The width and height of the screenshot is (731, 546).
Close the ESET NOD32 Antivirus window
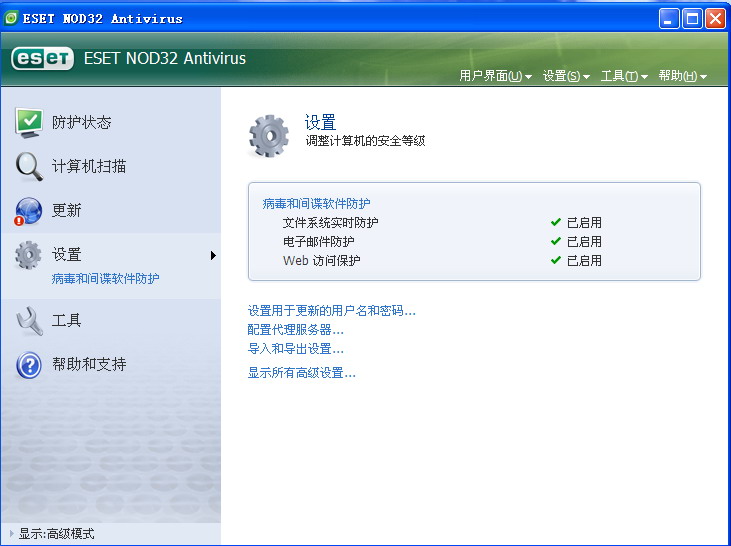[x=716, y=19]
